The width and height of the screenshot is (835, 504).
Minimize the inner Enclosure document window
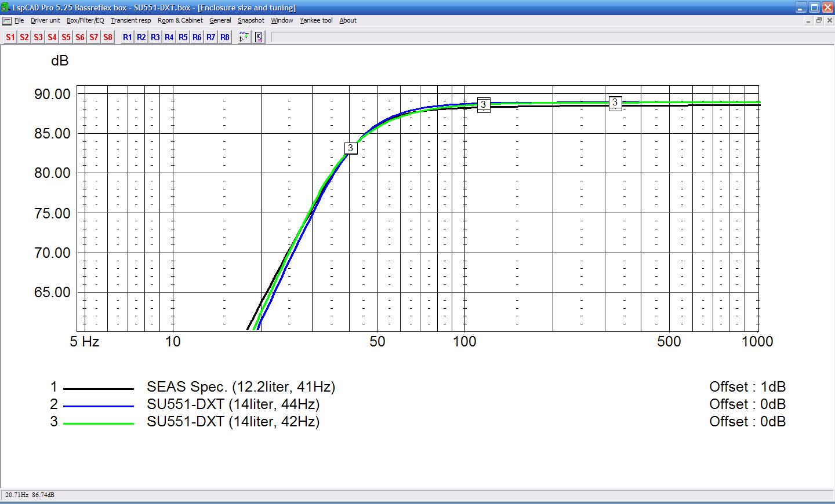click(808, 20)
